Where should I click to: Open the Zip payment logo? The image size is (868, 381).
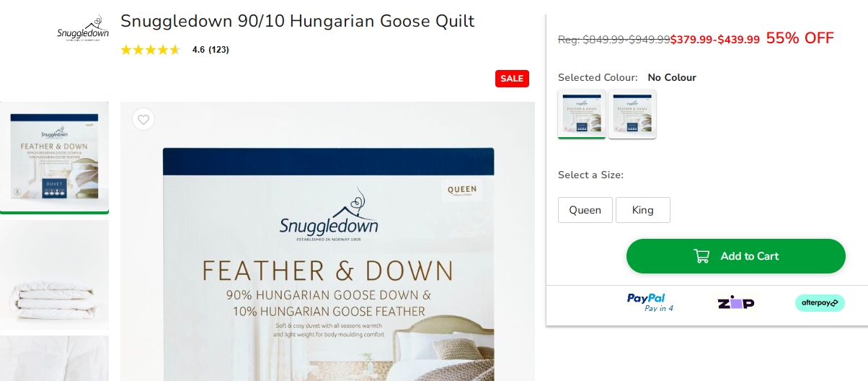(736, 303)
